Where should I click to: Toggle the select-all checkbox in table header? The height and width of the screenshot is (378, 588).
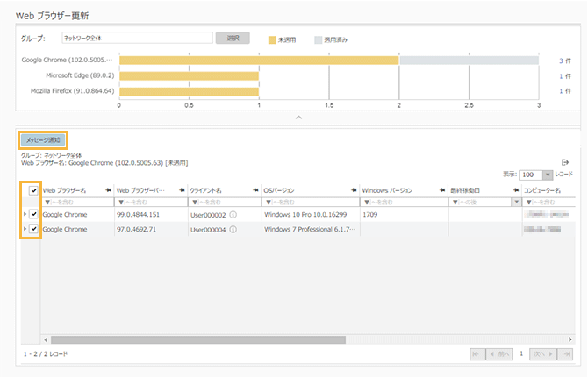click(33, 190)
